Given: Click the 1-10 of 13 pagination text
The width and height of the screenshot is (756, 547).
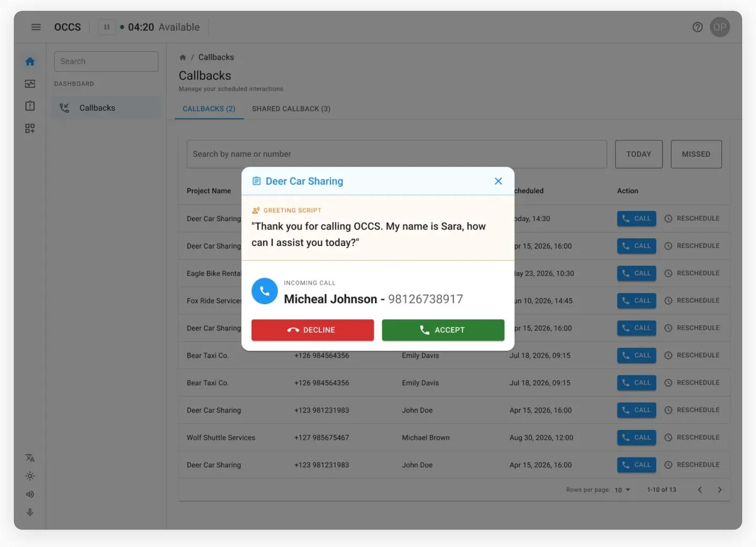Looking at the screenshot, I should pyautogui.click(x=661, y=490).
